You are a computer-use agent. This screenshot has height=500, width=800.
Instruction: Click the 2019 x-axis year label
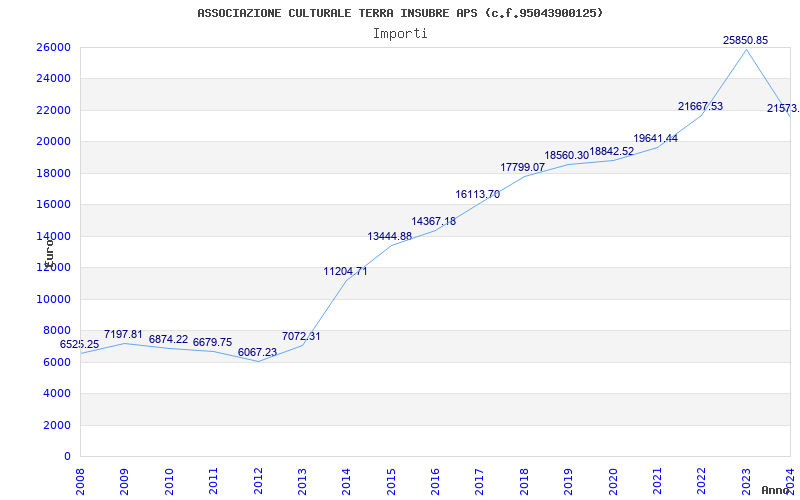click(568, 481)
